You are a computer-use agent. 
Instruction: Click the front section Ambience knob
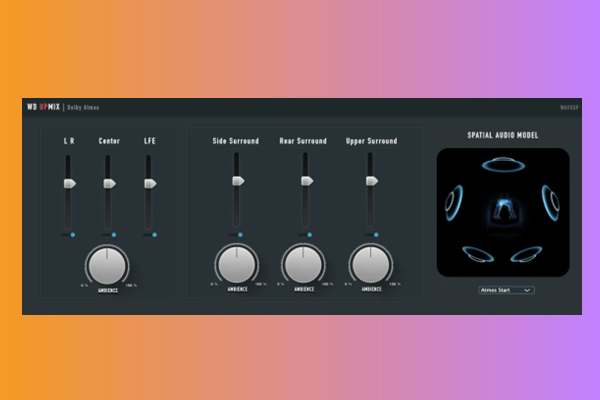[107, 266]
